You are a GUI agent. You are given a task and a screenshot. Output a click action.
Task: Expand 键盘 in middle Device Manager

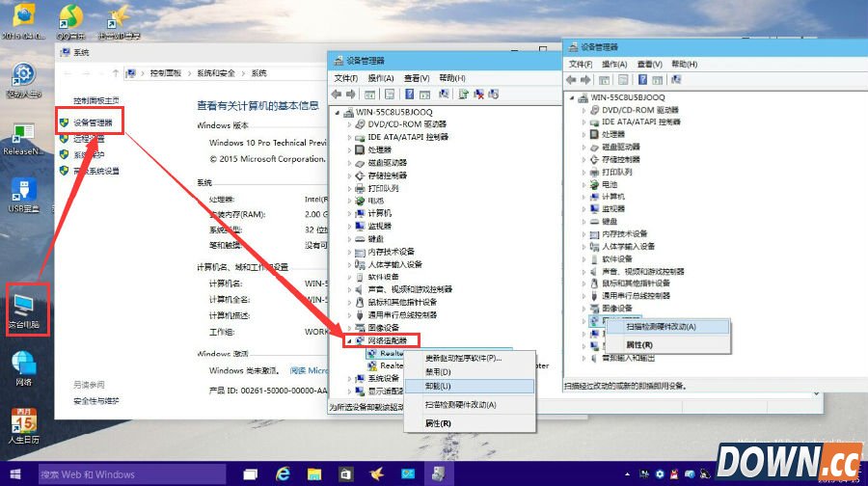point(349,239)
